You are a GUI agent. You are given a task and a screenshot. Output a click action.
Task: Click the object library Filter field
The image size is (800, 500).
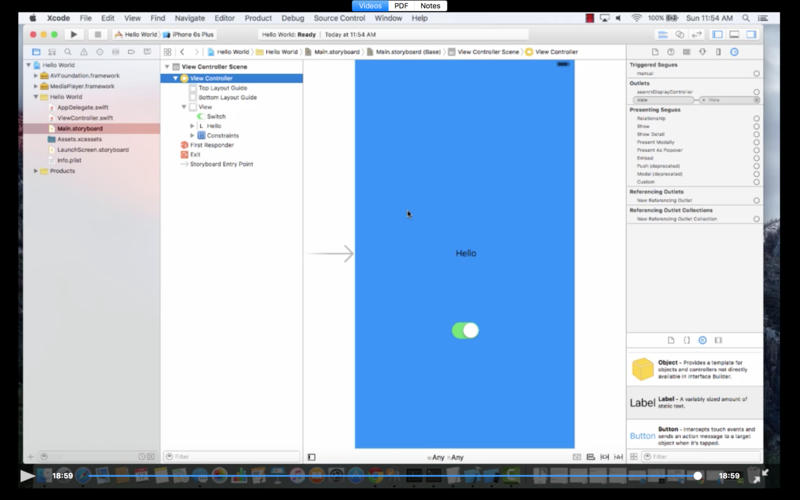pos(701,457)
